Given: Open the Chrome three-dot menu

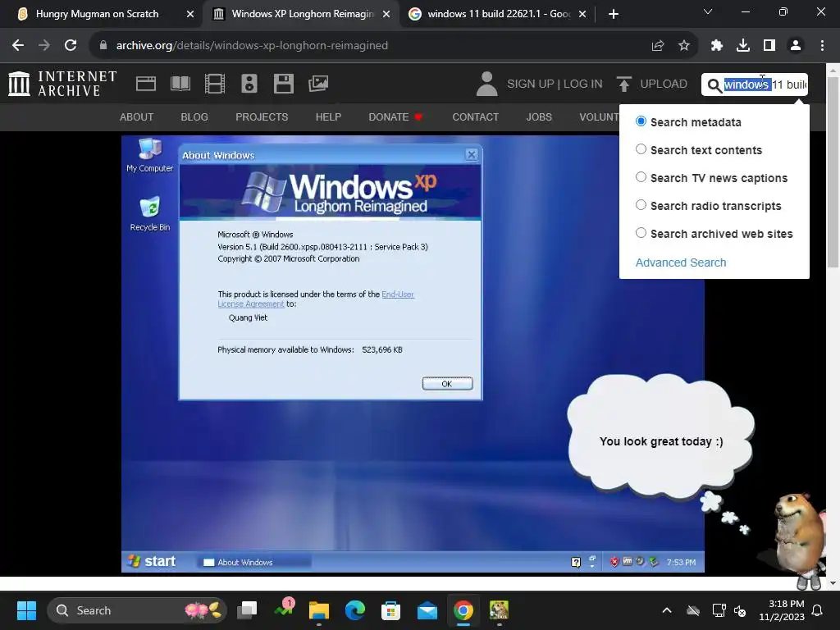Looking at the screenshot, I should [x=822, y=46].
